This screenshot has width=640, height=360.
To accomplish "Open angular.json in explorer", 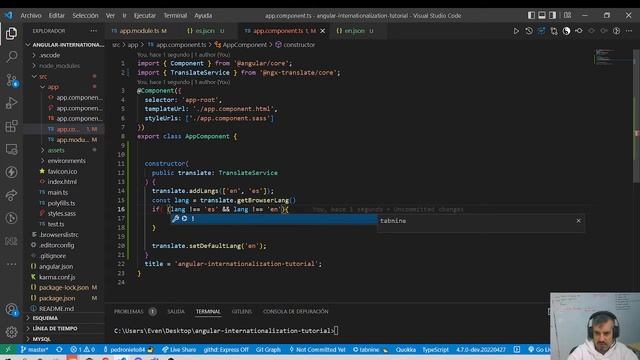I will [64, 266].
